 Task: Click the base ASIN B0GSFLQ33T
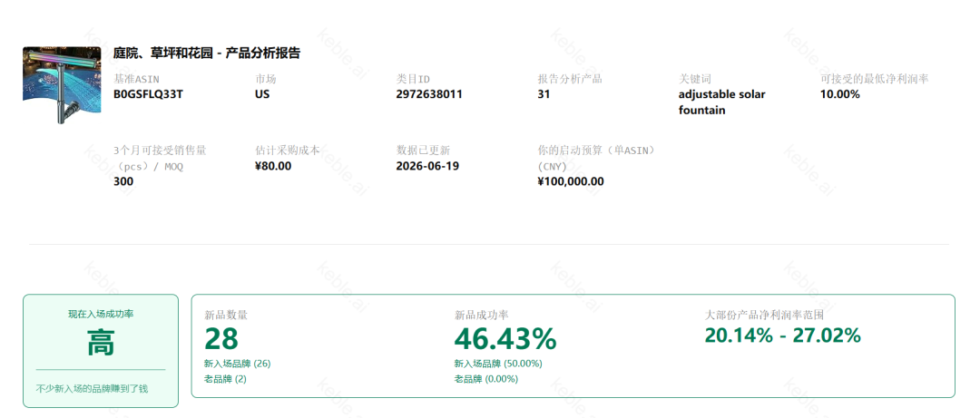(149, 94)
